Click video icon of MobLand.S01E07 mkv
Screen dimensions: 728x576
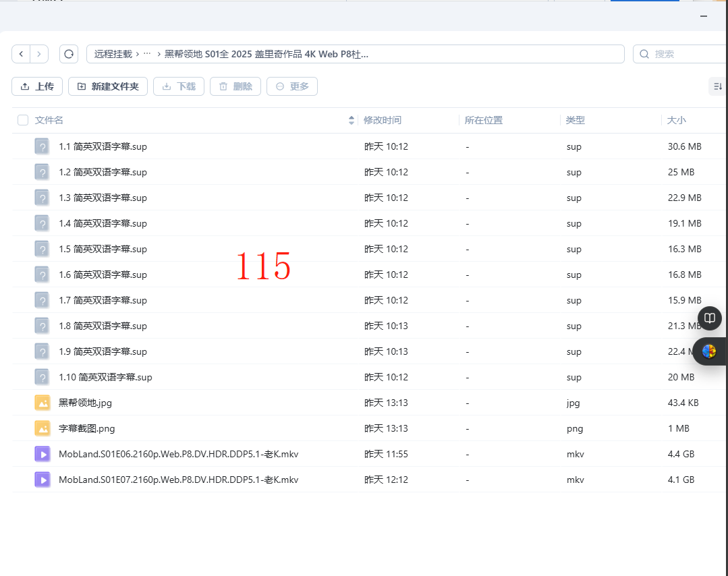click(43, 480)
